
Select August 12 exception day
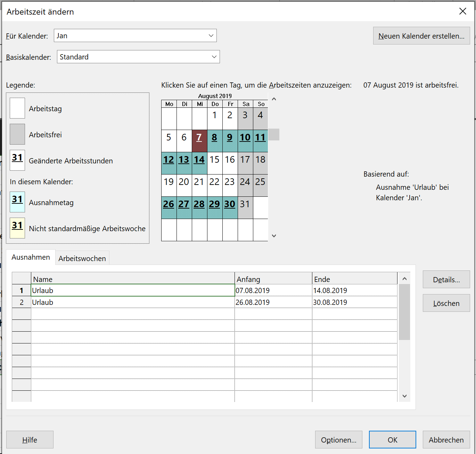[169, 163]
